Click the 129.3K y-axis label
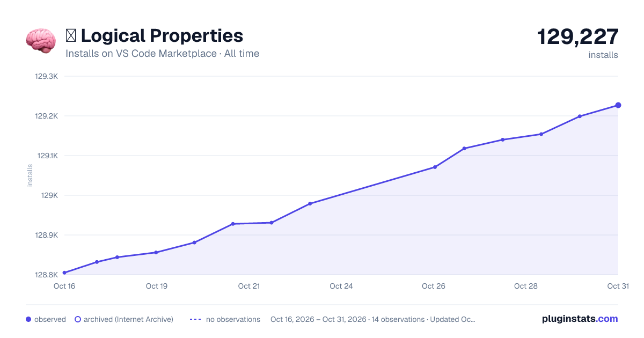Viewport: 644px width, 338px height. tap(47, 76)
